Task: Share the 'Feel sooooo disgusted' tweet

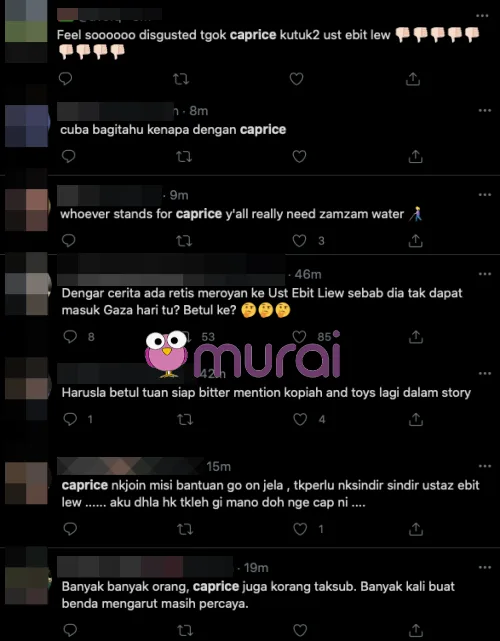Action: point(413,79)
